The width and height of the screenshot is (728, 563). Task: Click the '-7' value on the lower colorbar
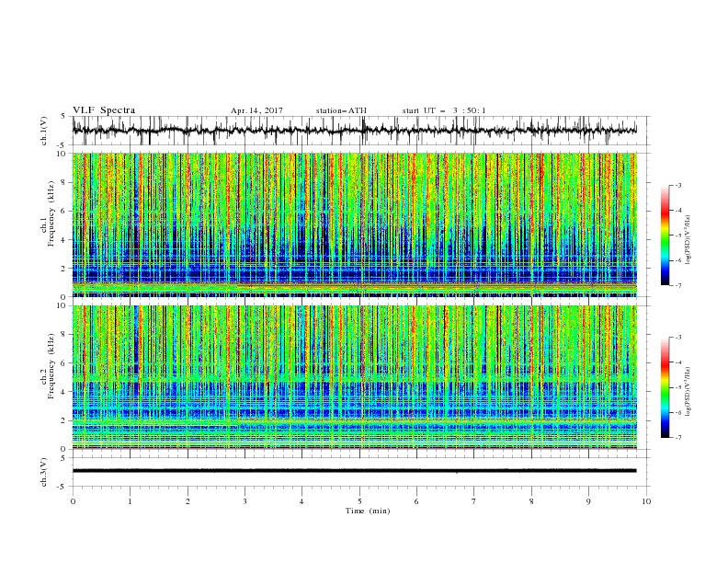click(678, 438)
